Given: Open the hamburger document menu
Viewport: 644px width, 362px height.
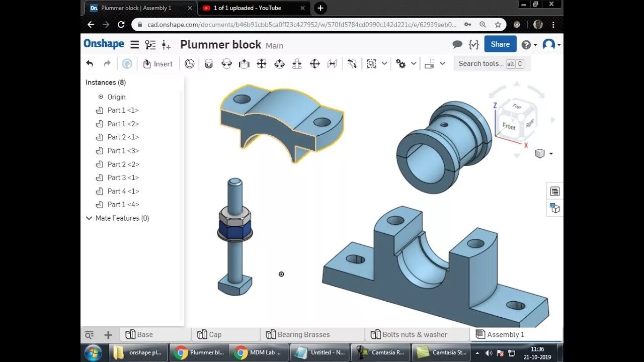Looking at the screenshot, I should 134,44.
